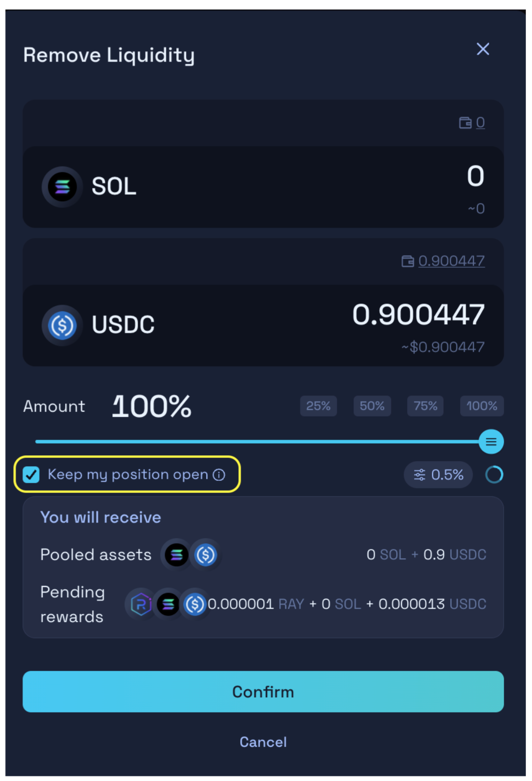
Task: Click the USDC wallet balance 0.900447 link
Action: pyautogui.click(x=451, y=261)
